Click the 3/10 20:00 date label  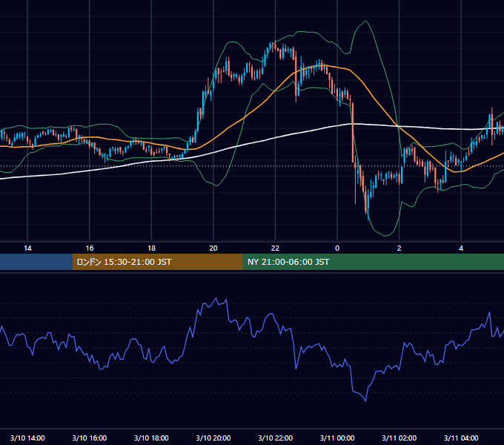click(213, 438)
